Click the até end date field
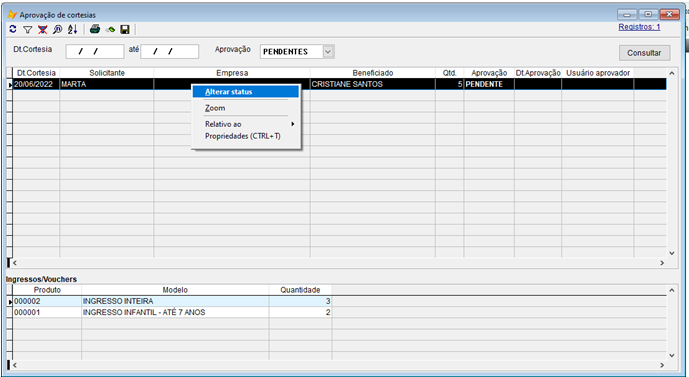Screen dimensions: 689x377 tap(170, 51)
